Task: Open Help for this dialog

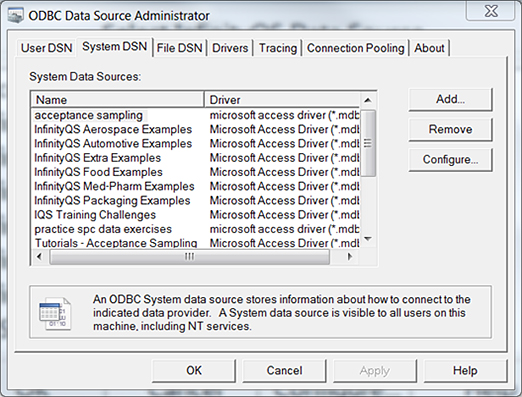Action: 465,370
